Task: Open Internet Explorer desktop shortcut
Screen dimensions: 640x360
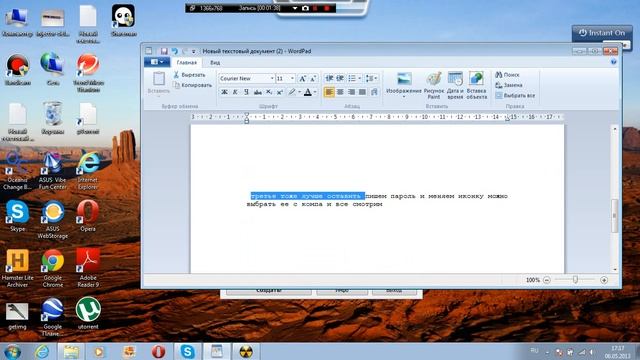Action: (x=88, y=171)
